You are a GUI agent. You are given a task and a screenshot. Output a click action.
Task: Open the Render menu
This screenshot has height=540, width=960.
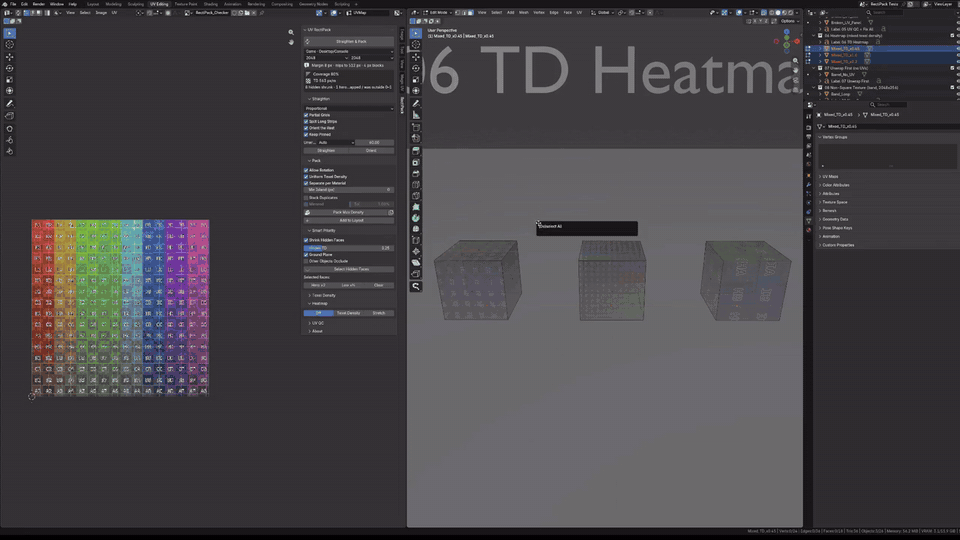coord(39,4)
